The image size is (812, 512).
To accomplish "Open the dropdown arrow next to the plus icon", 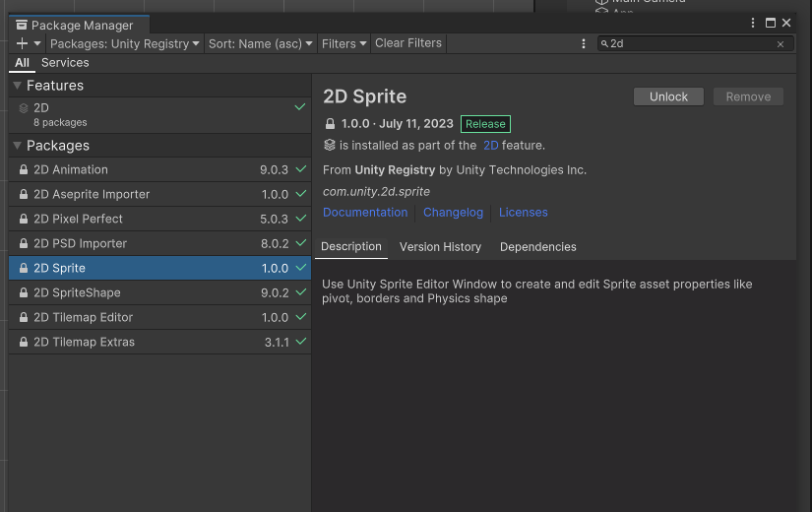I will tap(37, 43).
